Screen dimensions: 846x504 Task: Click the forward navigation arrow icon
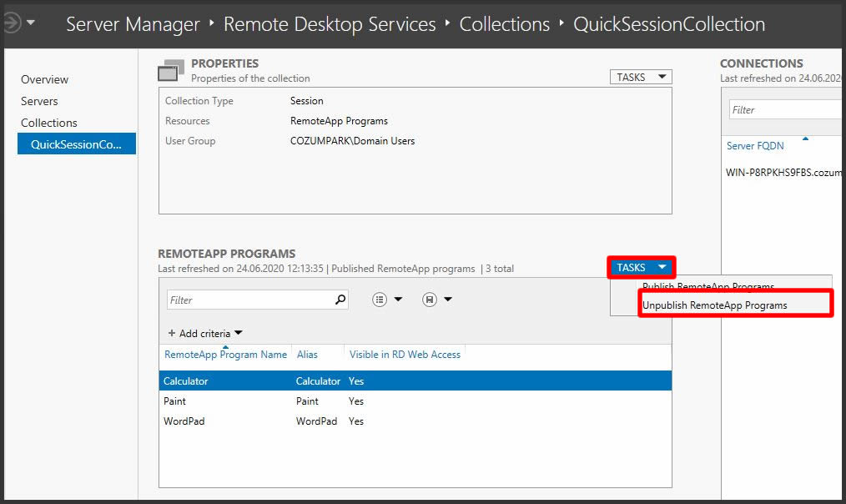12,23
